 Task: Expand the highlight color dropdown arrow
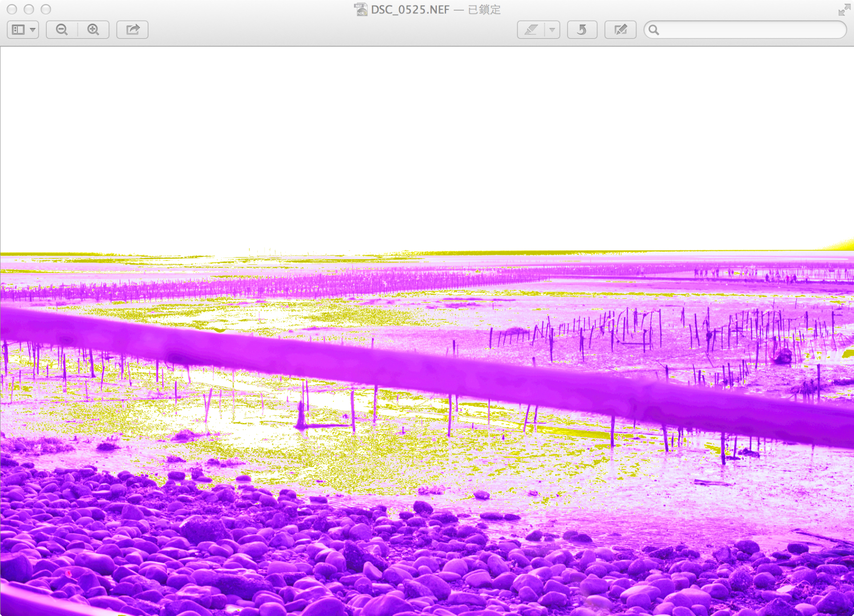[x=552, y=30]
